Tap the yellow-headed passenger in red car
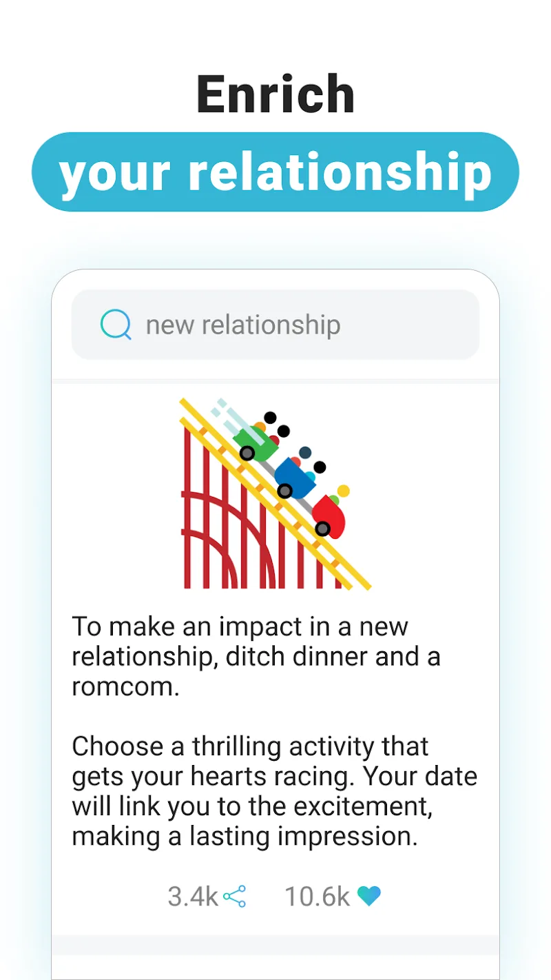 pyautogui.click(x=343, y=491)
